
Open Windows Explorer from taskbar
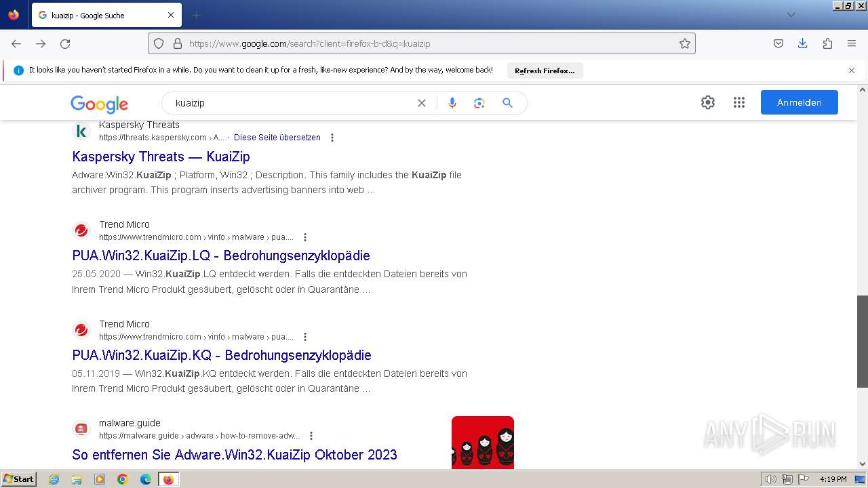click(77, 479)
